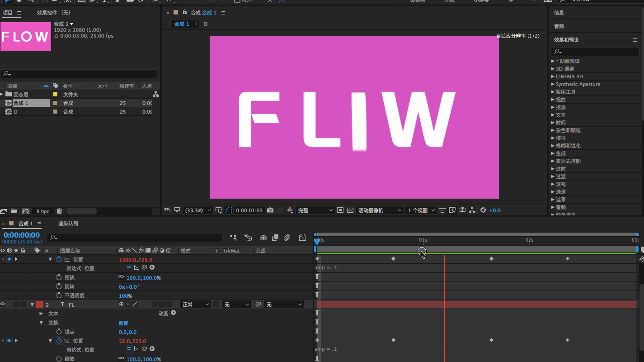This screenshot has height=362, width=644.
Task: Open the 正常 blend mode dropdown
Action: coord(195,305)
